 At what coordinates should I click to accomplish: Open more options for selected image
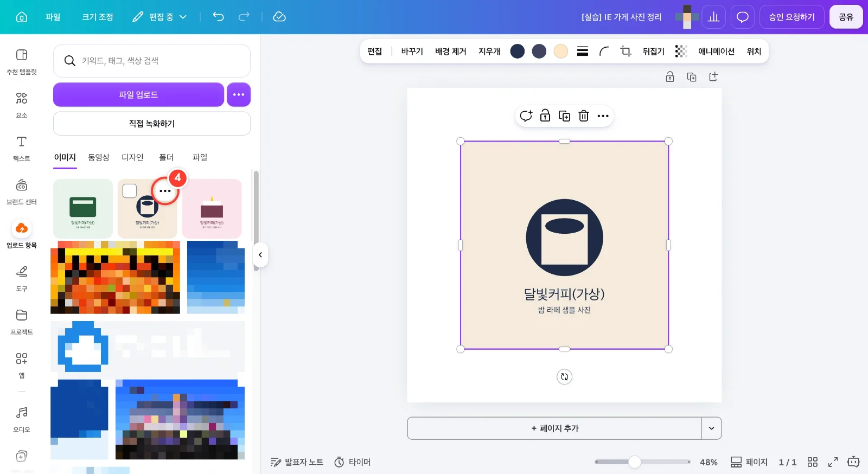point(603,116)
